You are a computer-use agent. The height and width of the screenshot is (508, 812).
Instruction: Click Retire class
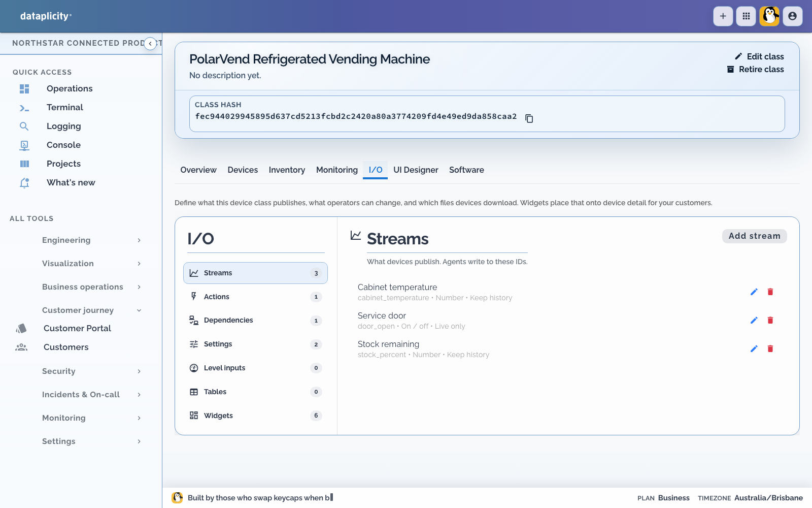click(755, 70)
